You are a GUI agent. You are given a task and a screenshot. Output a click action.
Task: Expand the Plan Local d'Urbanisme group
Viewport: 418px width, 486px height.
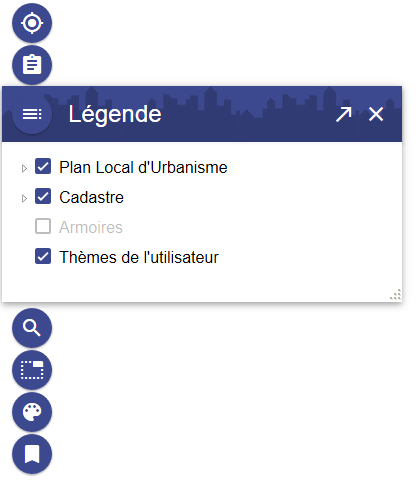[x=24, y=168]
